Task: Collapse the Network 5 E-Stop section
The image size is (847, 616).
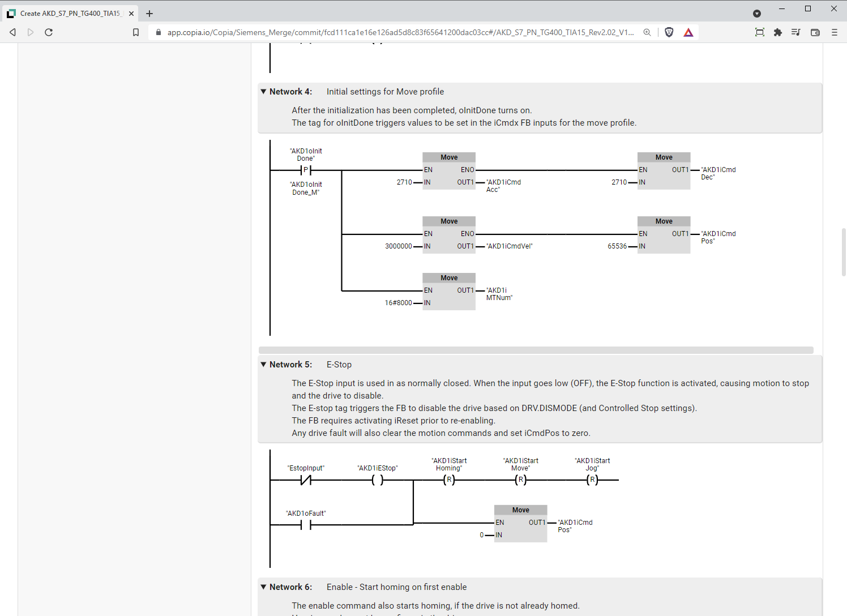Action: tap(264, 364)
